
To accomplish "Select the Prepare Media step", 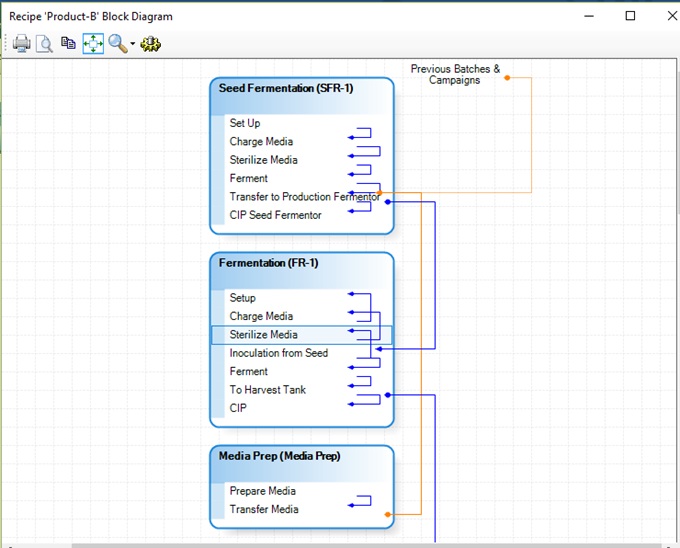I will [263, 491].
